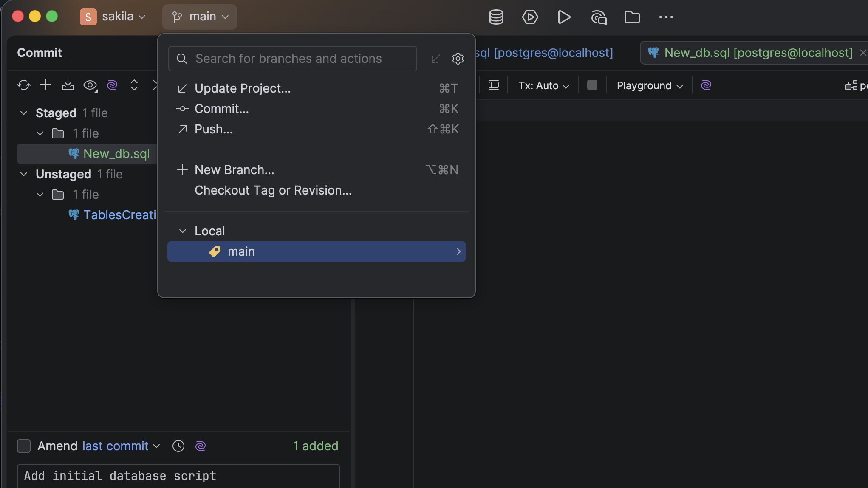Click the "1 added" status text

pyautogui.click(x=316, y=446)
